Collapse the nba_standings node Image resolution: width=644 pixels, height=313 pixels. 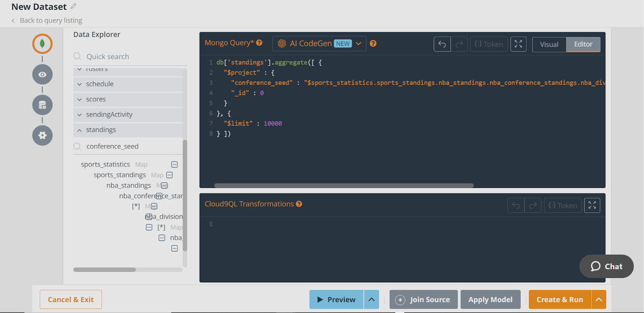pyautogui.click(x=164, y=185)
